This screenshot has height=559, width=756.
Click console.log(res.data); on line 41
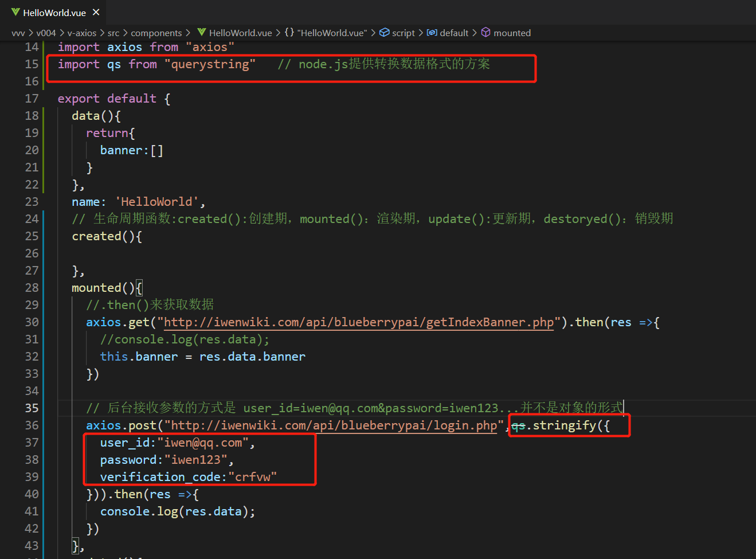178,511
